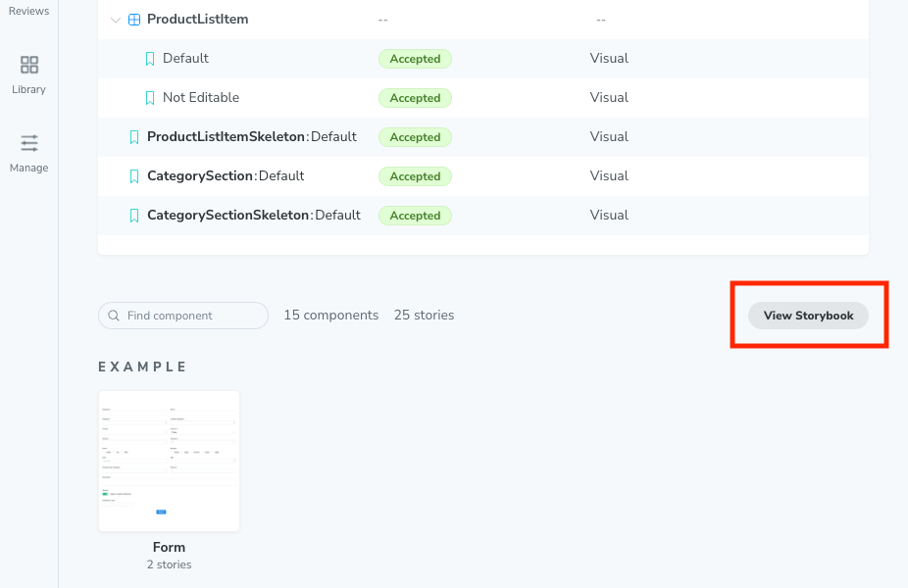The image size is (908, 588).
Task: Click the ProductListItemSkeleton bookmark icon
Action: [134, 137]
